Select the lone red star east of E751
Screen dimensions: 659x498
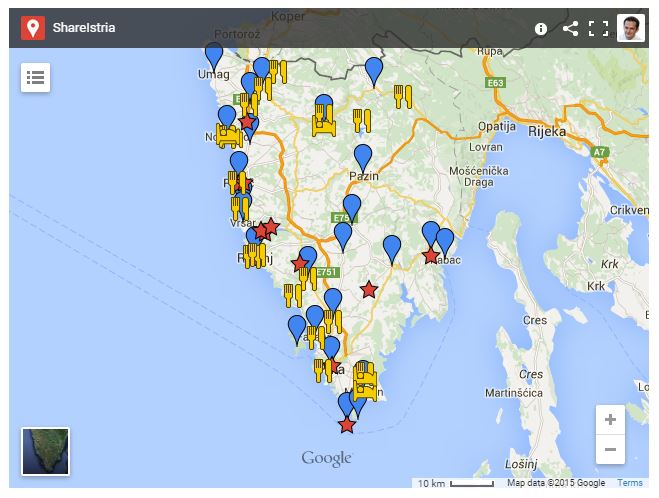click(x=369, y=290)
